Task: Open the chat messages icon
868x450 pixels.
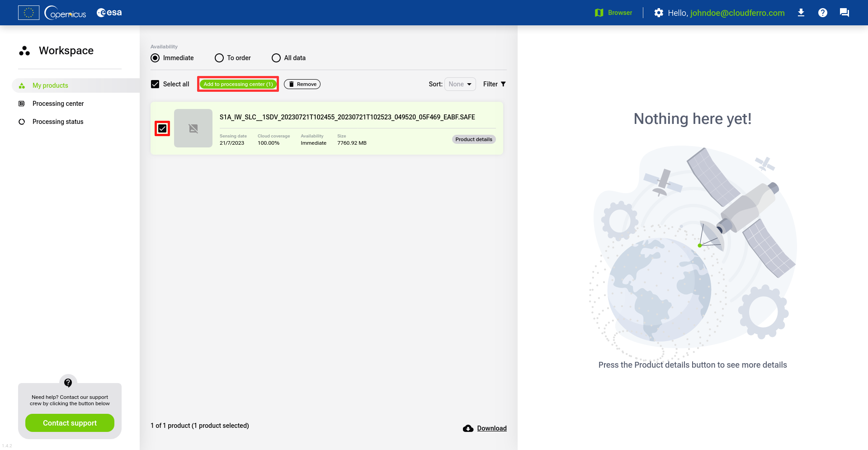Action: tap(844, 13)
